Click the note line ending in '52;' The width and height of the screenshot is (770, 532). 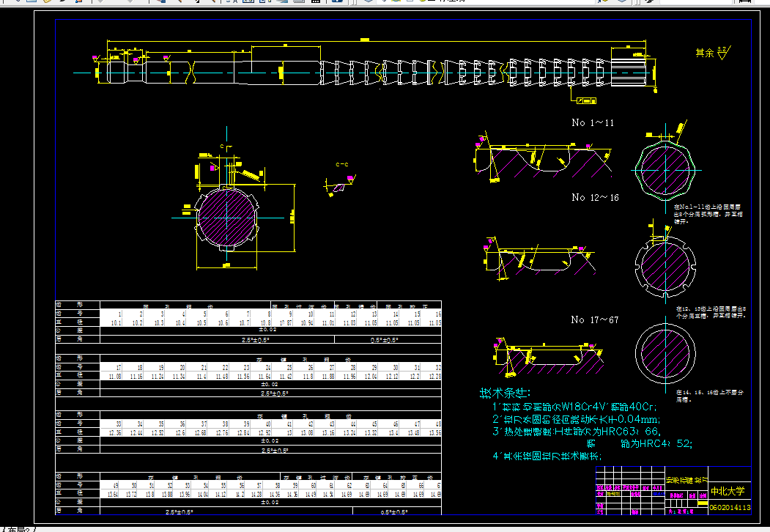point(640,443)
